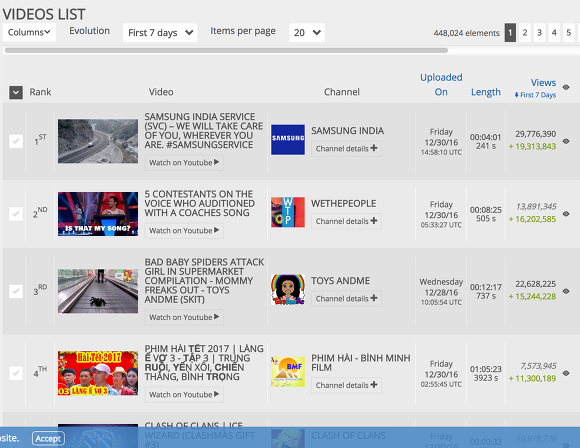
Task: Expand Channel details for WeThePeople
Action: tap(346, 221)
